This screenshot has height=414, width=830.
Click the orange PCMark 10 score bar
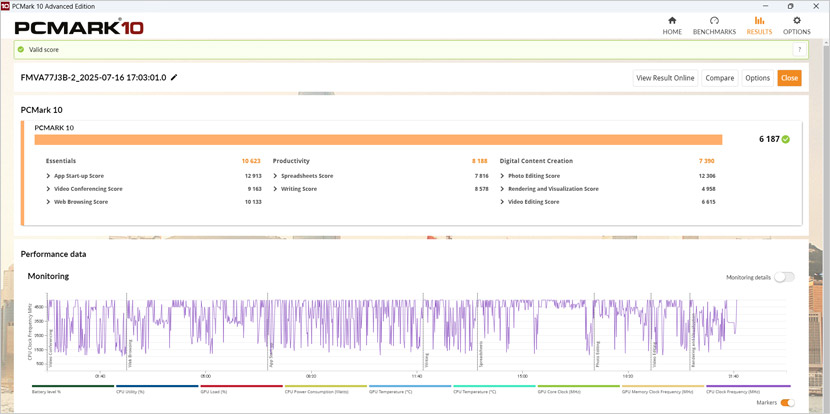[378, 140]
